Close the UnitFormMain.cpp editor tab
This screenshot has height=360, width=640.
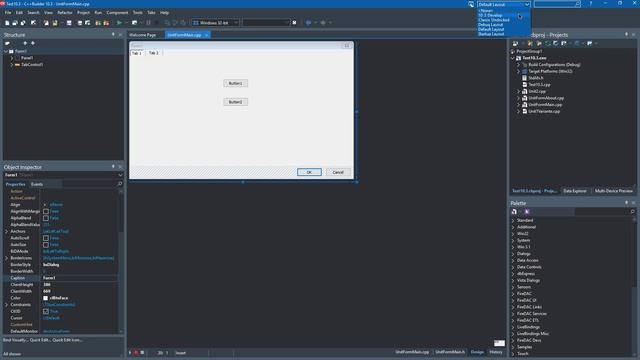(207, 35)
